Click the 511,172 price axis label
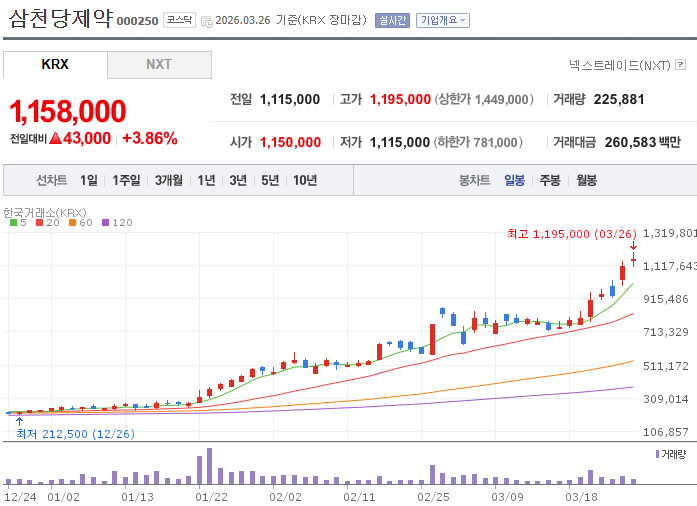This screenshot has height=506, width=697. pos(666,366)
